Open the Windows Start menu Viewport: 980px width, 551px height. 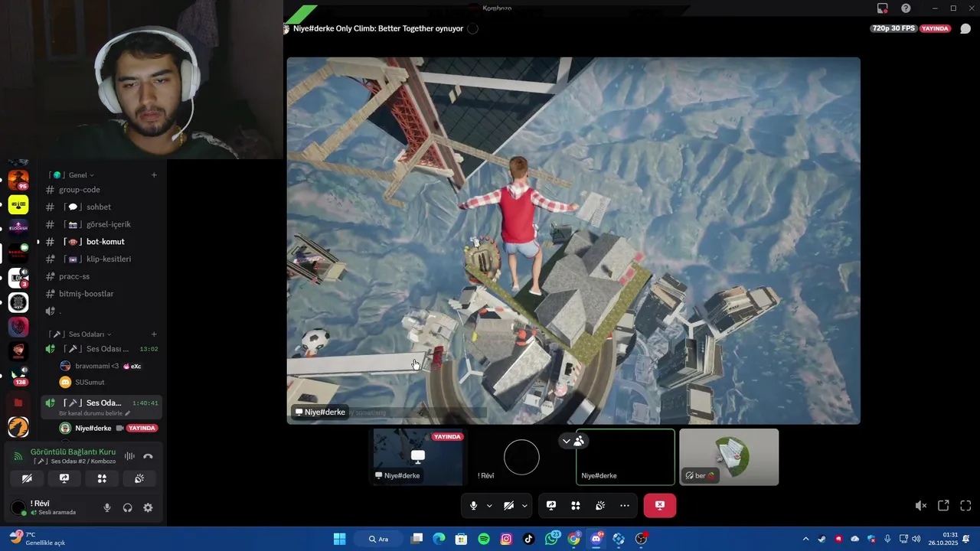339,539
